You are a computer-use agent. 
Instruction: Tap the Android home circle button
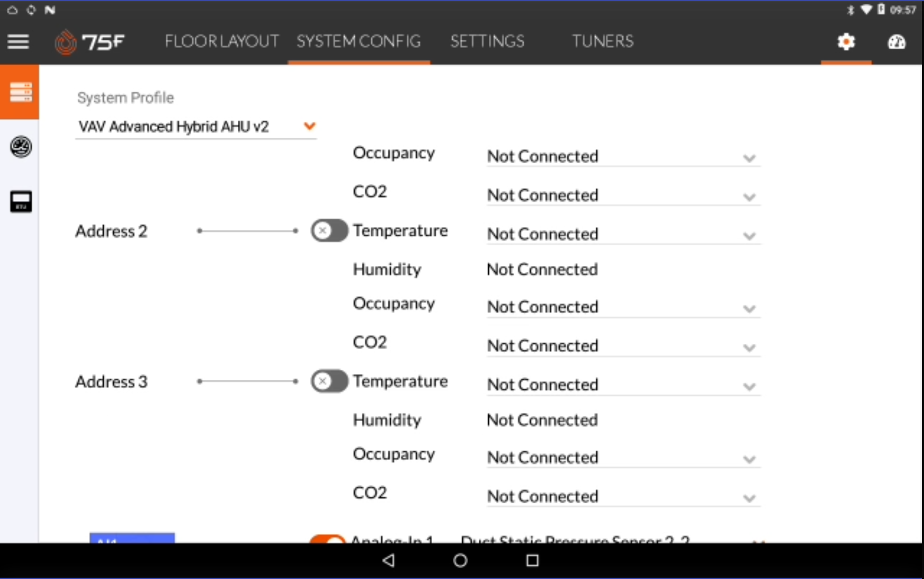(460, 560)
